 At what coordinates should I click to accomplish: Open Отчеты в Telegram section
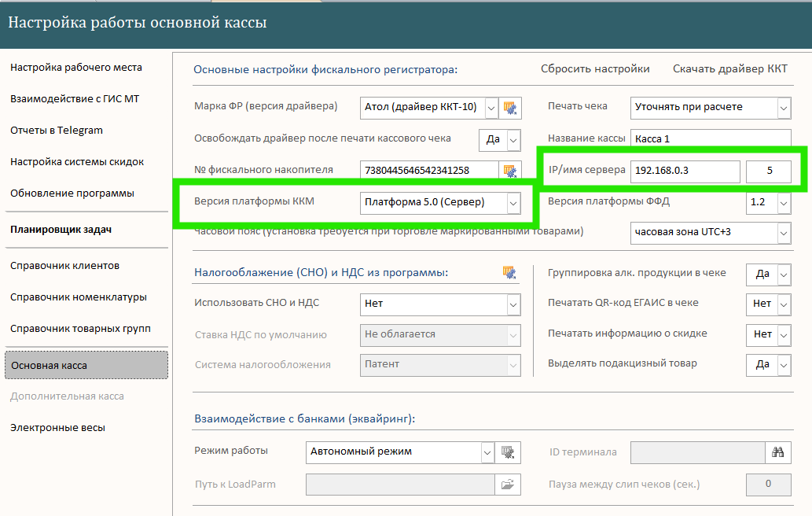57,131
